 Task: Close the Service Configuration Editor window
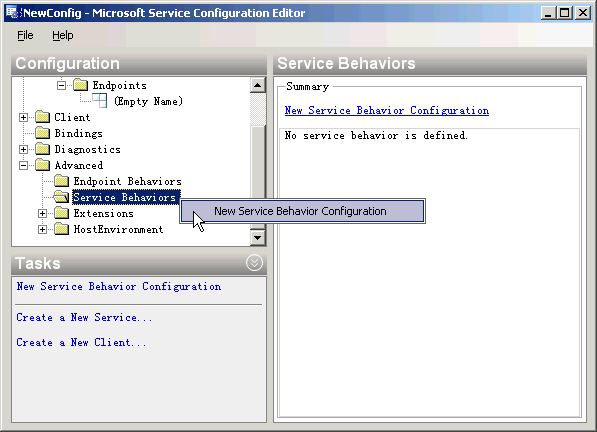[583, 13]
